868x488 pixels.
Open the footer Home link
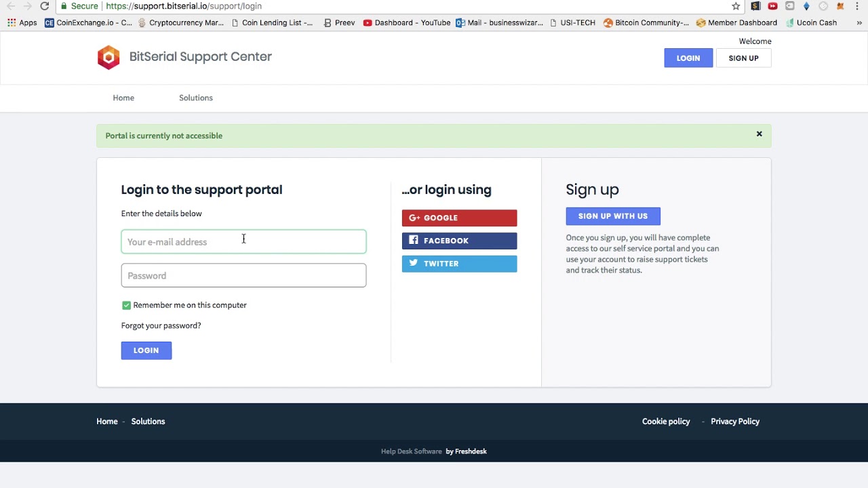click(107, 422)
